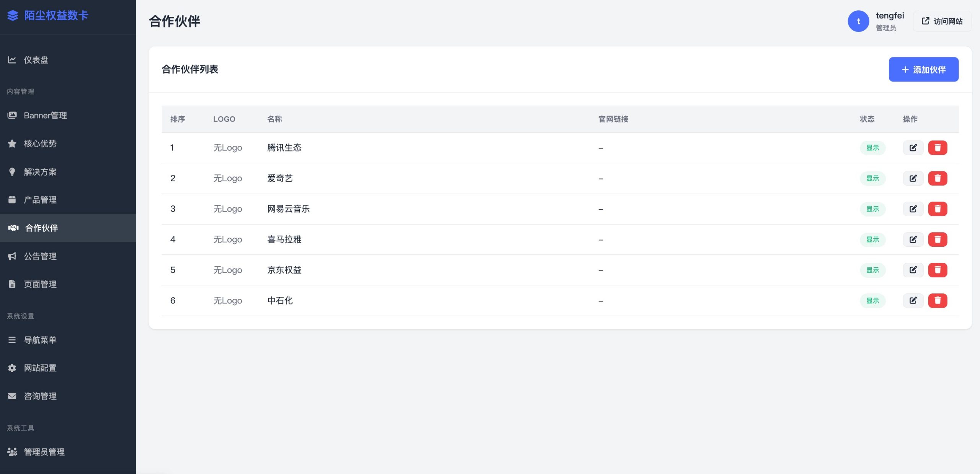Click the 状态 column header
Image resolution: width=980 pixels, height=474 pixels.
point(867,119)
